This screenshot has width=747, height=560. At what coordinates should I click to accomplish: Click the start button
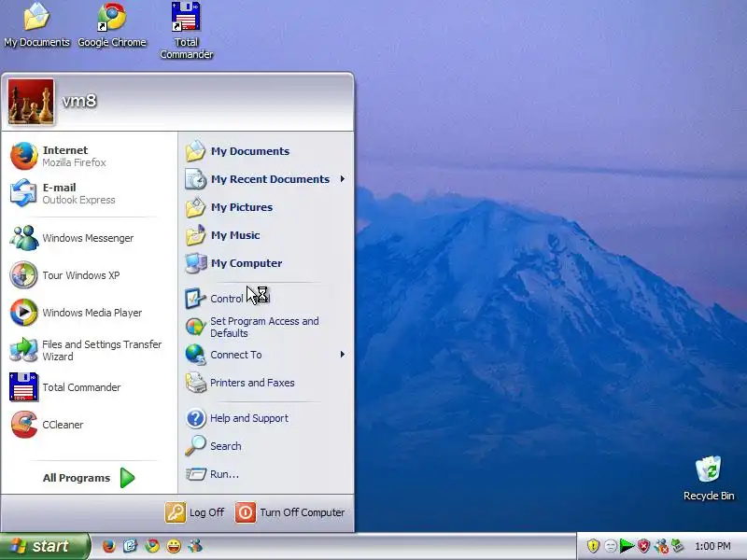point(44,546)
